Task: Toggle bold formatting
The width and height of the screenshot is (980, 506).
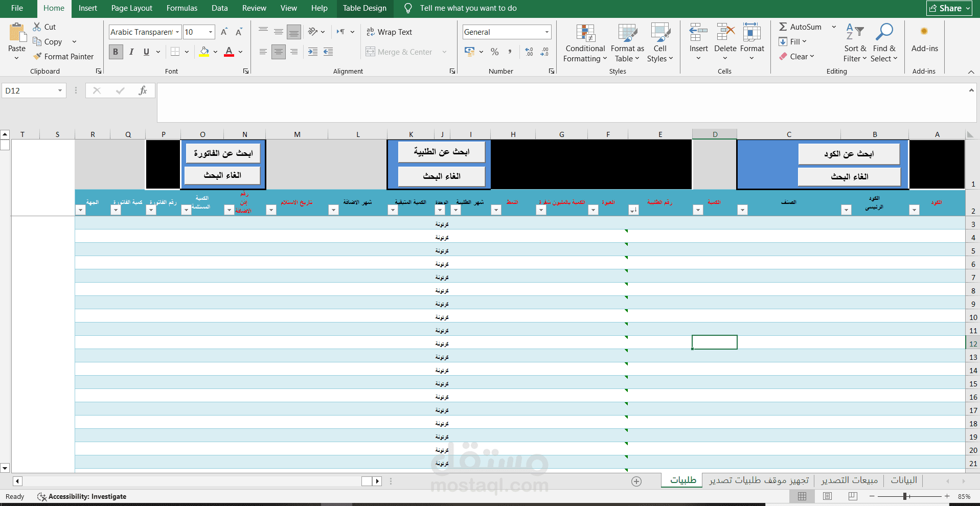Action: pyautogui.click(x=116, y=52)
